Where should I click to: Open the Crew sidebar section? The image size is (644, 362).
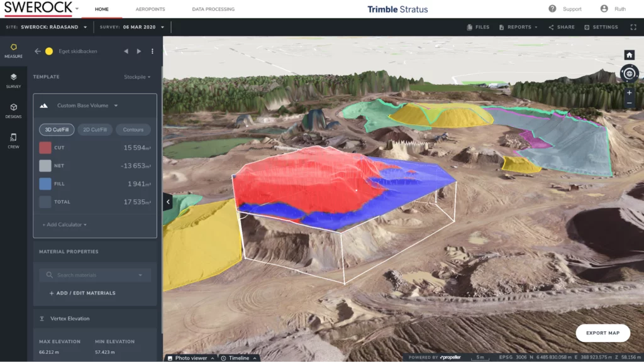point(13,140)
